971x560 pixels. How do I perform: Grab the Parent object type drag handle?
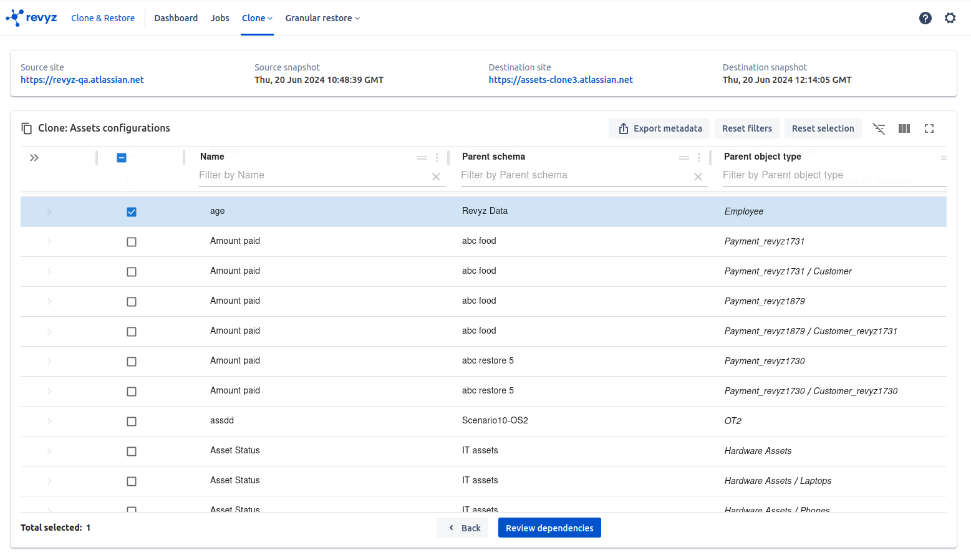click(x=944, y=158)
